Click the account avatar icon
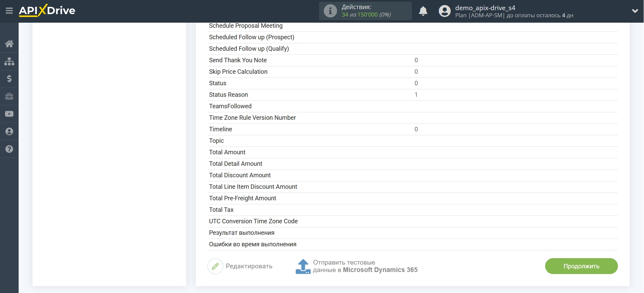 [x=445, y=11]
